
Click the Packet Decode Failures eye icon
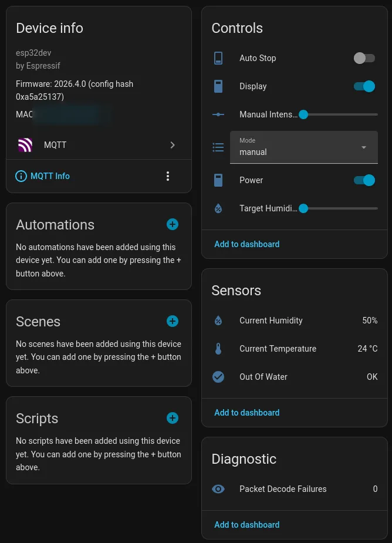click(218, 489)
